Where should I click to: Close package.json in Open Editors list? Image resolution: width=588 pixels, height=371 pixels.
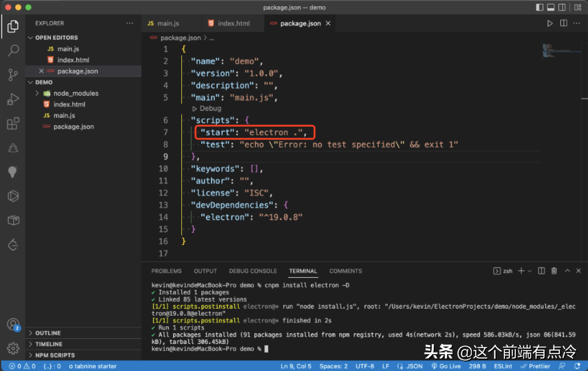click(41, 71)
